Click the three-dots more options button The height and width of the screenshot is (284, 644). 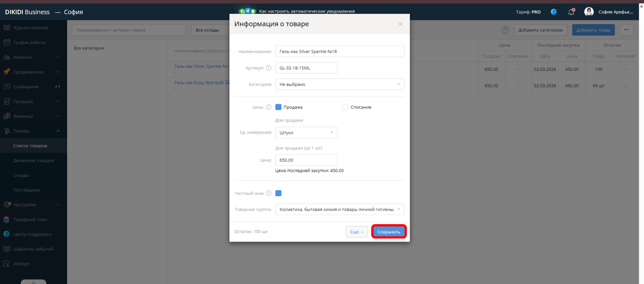click(x=627, y=30)
